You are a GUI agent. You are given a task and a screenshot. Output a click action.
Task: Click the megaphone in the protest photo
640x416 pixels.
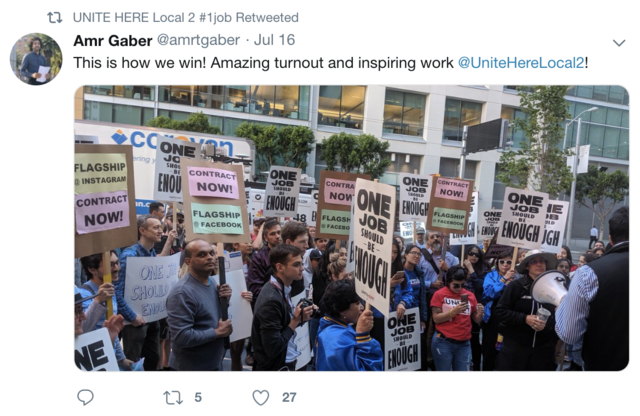[550, 287]
